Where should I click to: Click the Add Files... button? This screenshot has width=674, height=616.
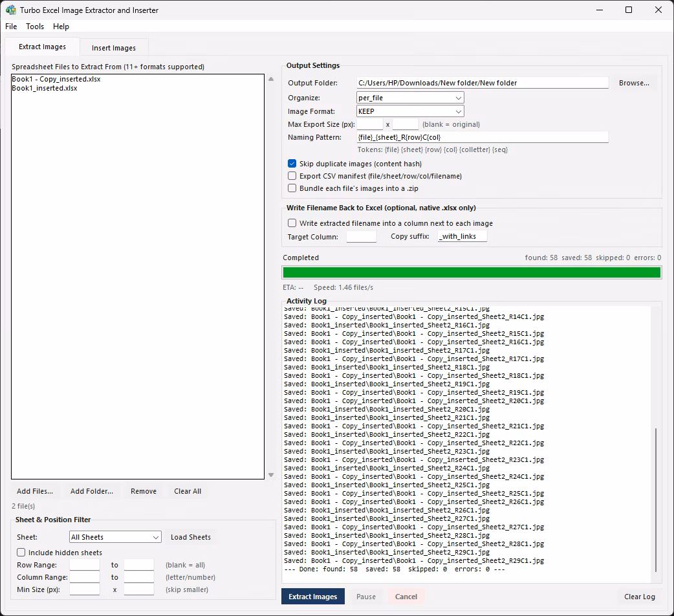click(35, 491)
